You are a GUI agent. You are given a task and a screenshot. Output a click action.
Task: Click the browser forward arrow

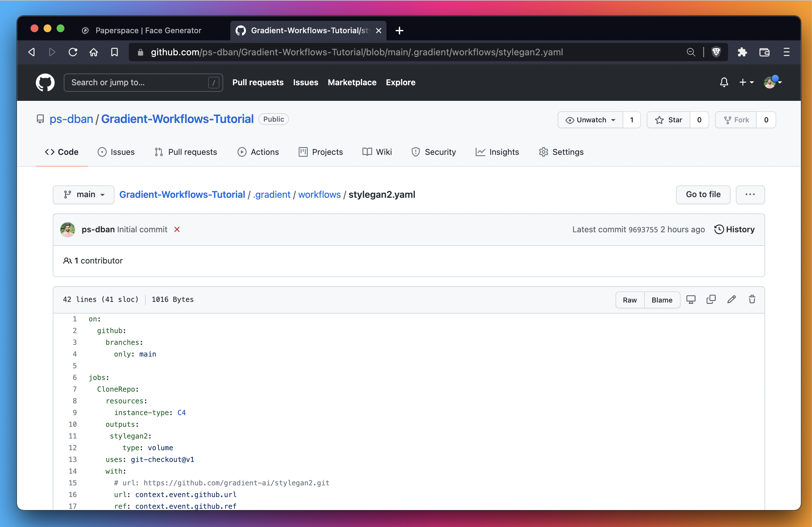click(x=52, y=52)
